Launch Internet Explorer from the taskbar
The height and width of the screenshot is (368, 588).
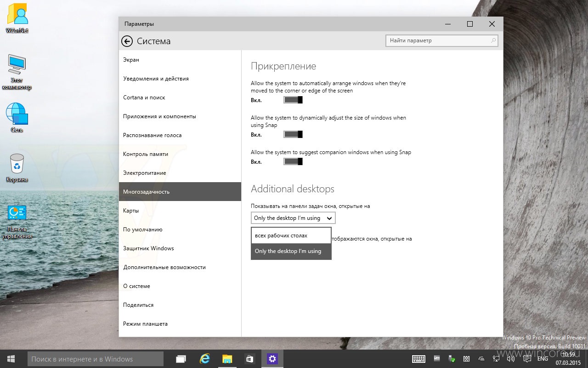204,359
